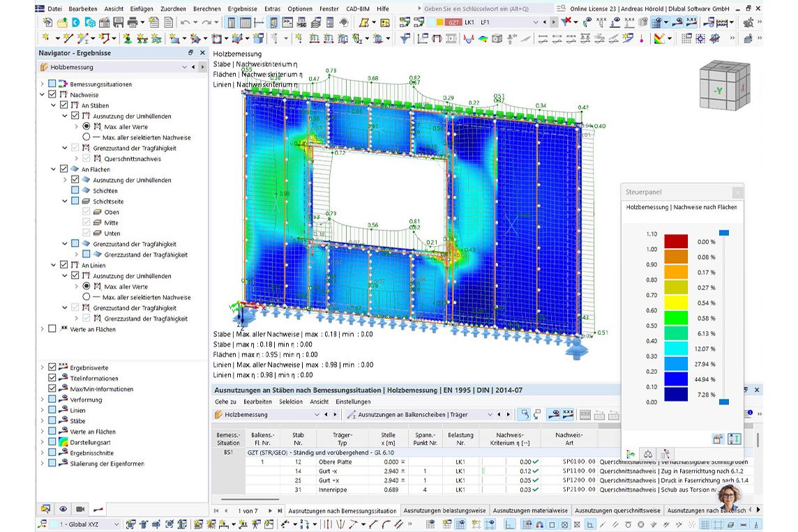Click the balance scale icon in Steuerpanel
The width and height of the screenshot is (798, 532).
point(648,453)
